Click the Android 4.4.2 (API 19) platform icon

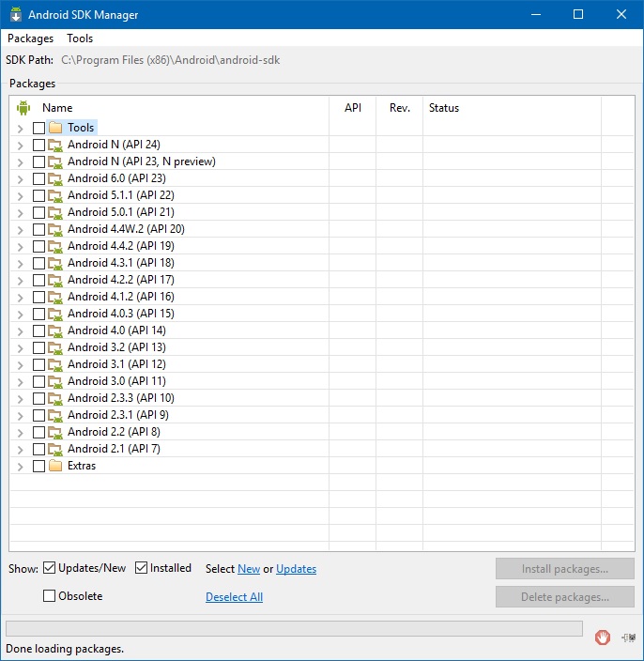(x=55, y=246)
